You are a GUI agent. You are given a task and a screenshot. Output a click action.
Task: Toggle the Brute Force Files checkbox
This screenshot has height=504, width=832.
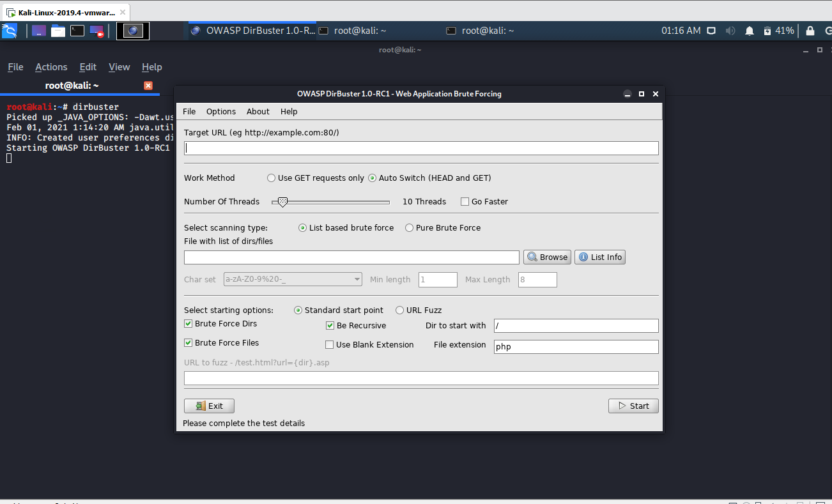(189, 343)
